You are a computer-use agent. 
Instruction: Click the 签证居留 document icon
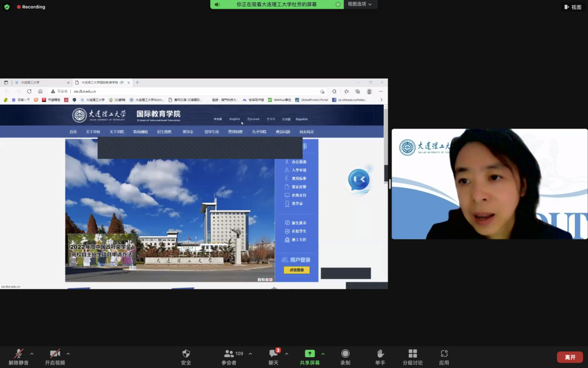coord(287,186)
